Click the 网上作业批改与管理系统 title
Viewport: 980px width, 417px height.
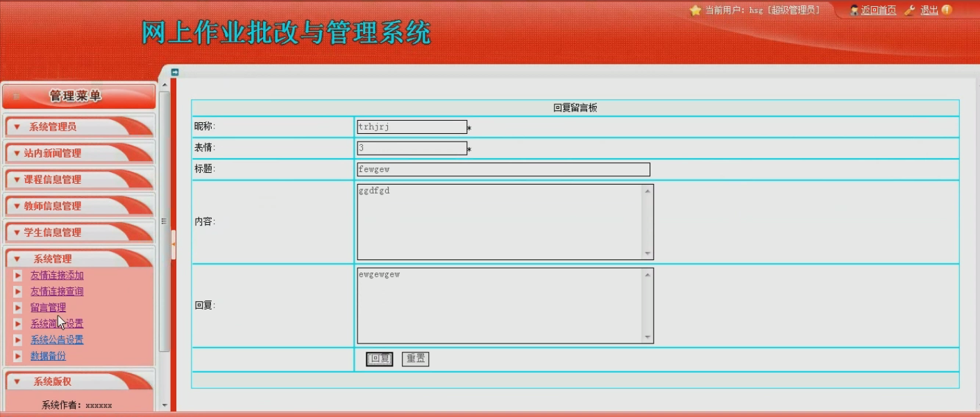tap(286, 33)
